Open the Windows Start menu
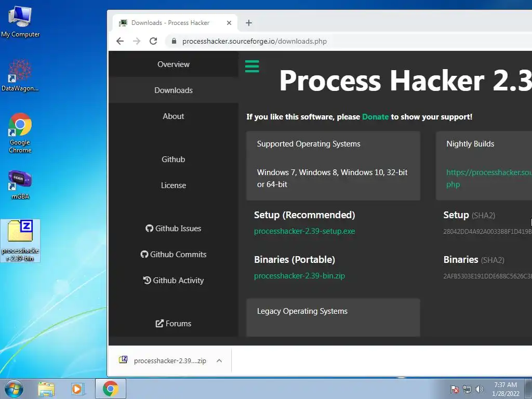Viewport: 532px width, 399px height. 14,389
